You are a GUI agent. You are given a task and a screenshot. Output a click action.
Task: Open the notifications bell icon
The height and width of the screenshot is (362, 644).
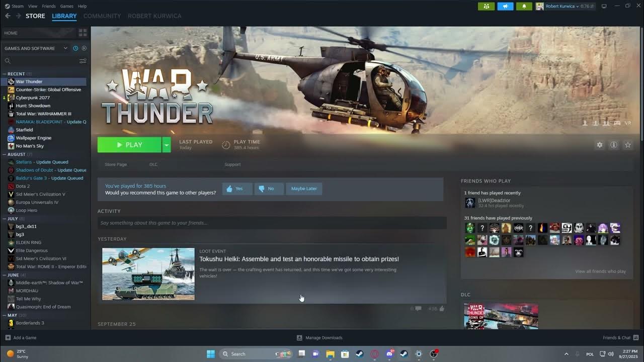pyautogui.click(x=524, y=6)
